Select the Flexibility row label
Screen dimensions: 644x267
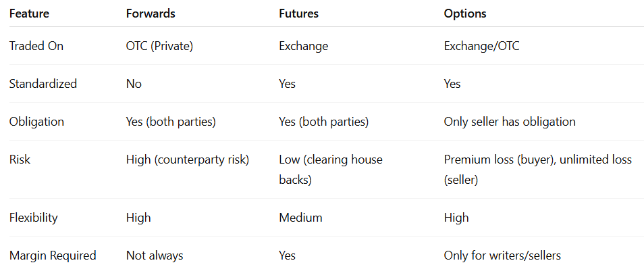[34, 218]
